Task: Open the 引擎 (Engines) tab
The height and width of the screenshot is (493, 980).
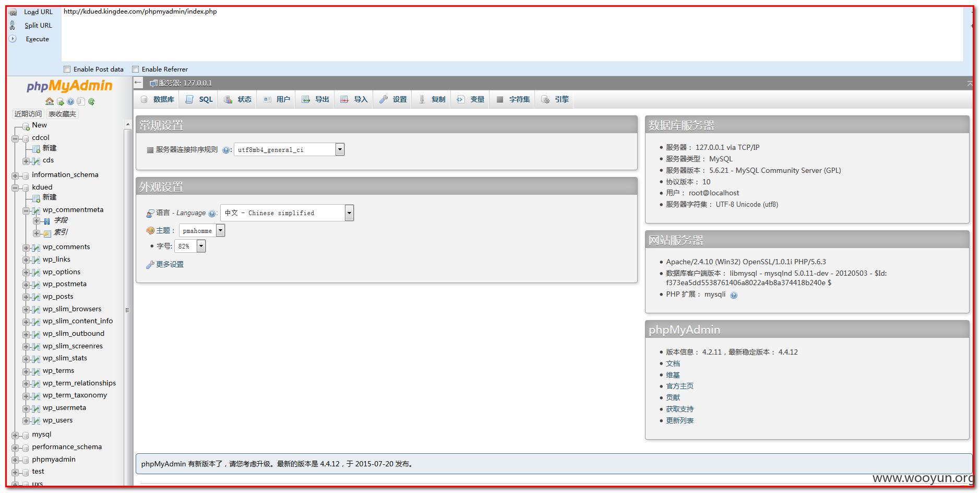Action: coord(555,99)
